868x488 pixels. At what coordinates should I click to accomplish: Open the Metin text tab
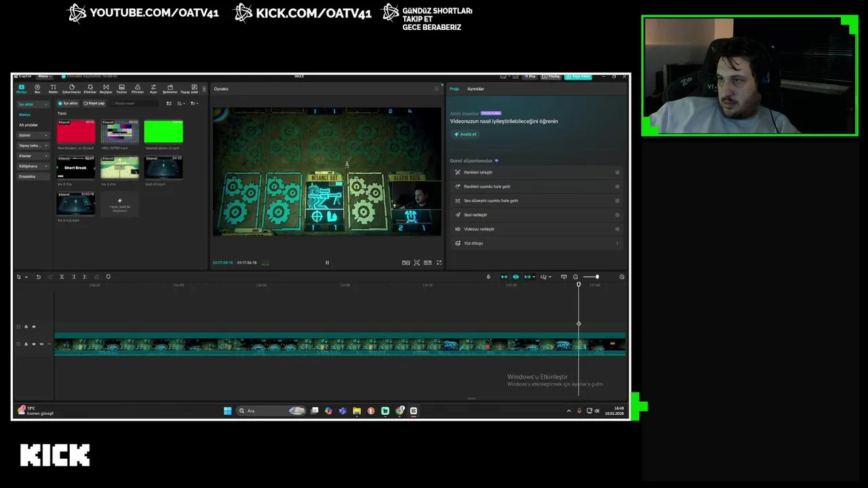53,89
